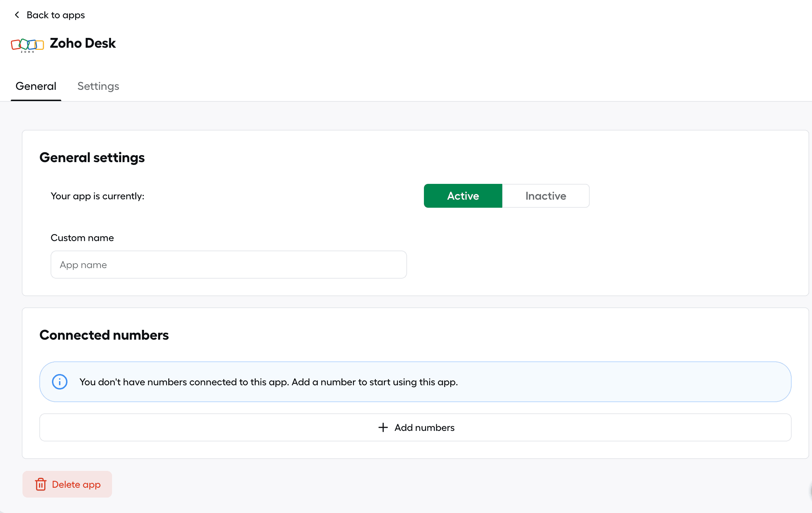
Task: Open the Settings tab
Action: click(98, 86)
